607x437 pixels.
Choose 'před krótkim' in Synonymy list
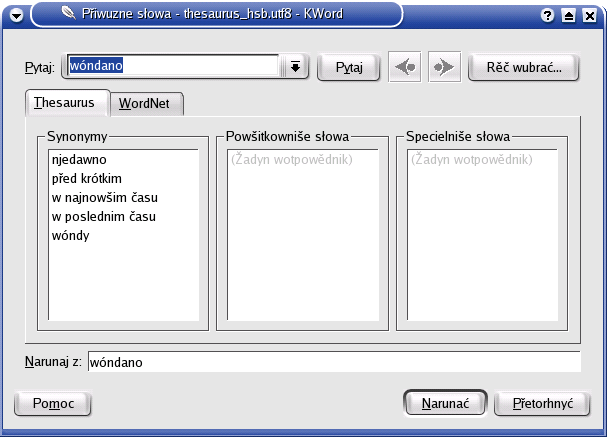point(86,178)
